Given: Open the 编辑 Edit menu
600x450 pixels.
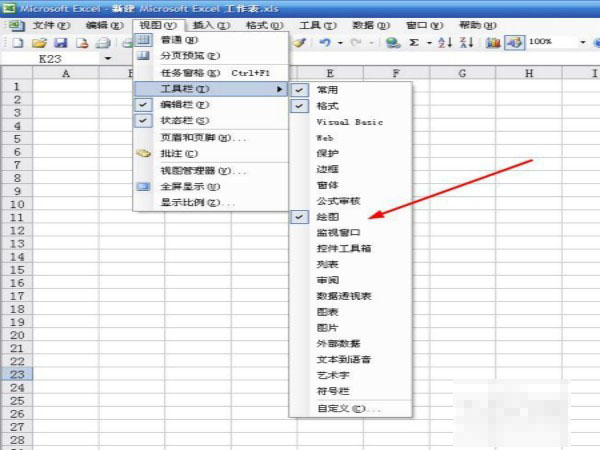Looking at the screenshot, I should [x=104, y=26].
